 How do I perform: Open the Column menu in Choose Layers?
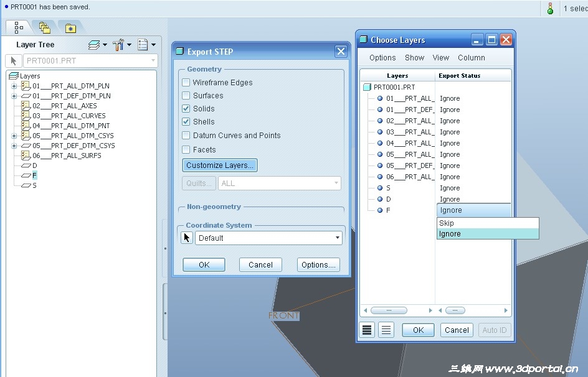point(472,58)
